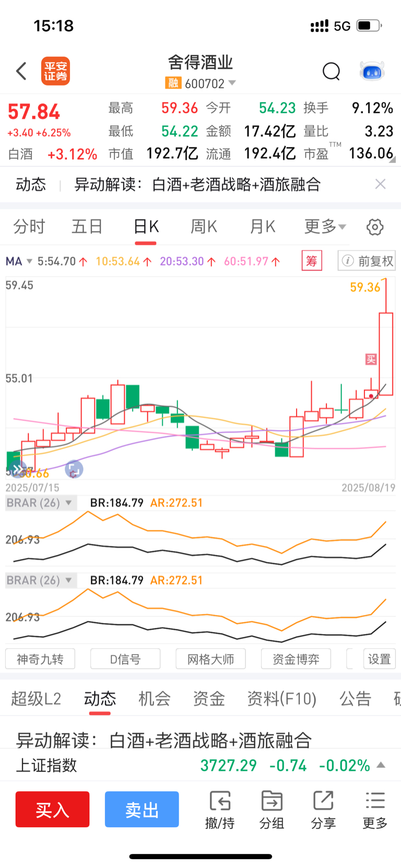Open the stock search magnifier
The height and width of the screenshot is (868, 401).
[x=331, y=71]
